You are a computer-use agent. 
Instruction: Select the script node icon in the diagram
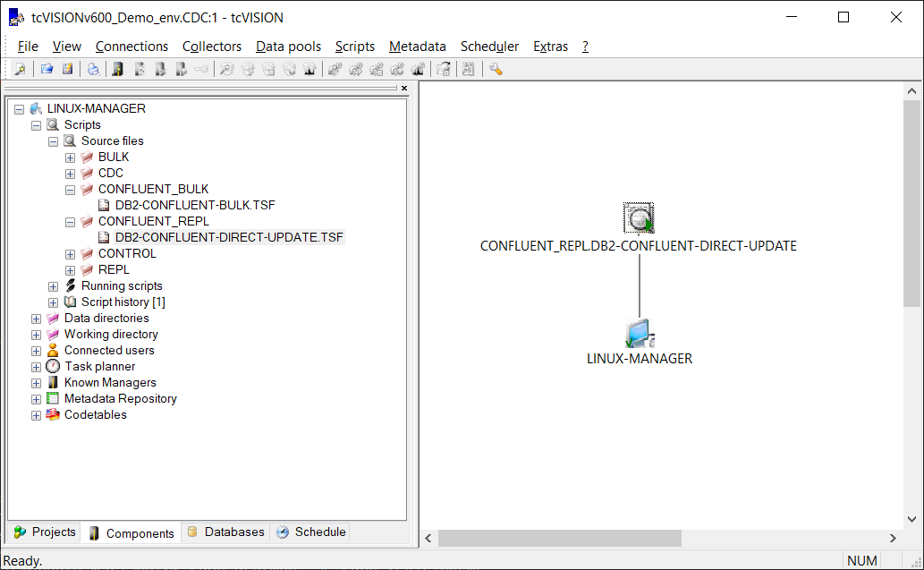639,218
